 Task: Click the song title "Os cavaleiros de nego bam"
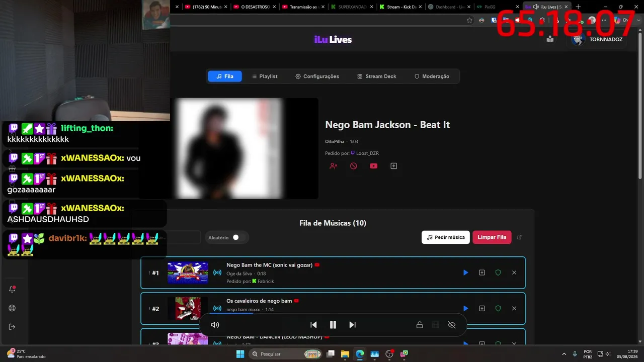click(x=259, y=301)
